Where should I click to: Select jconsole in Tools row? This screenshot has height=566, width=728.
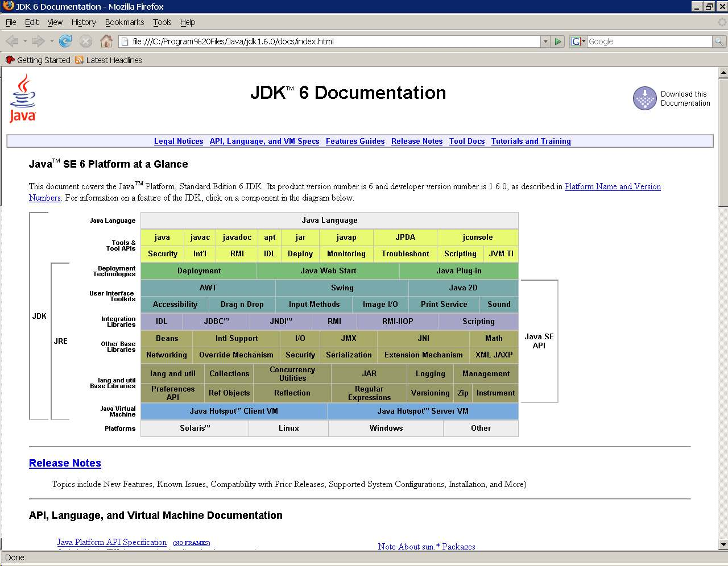tap(478, 238)
